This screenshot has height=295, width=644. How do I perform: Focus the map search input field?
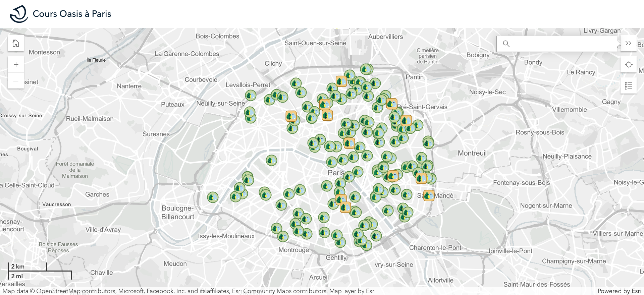557,44
